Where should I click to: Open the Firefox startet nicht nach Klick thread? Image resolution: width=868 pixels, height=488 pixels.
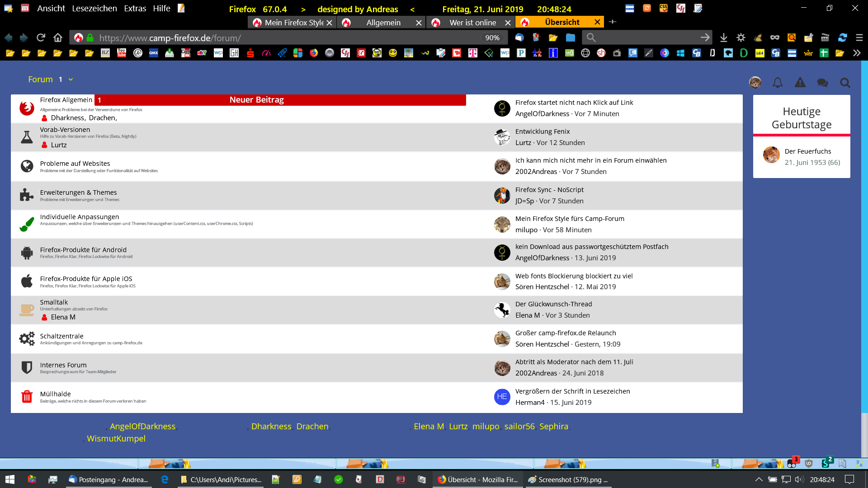(574, 103)
